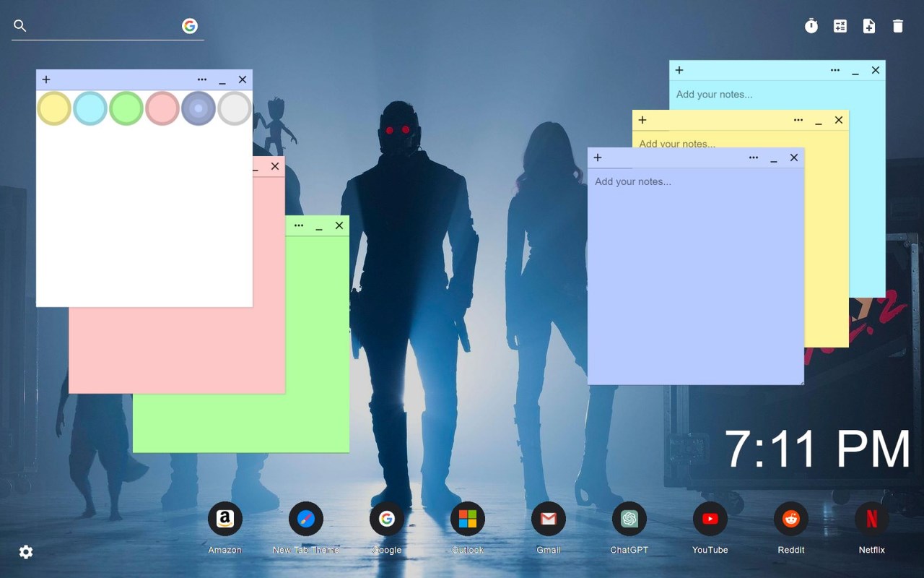Screen dimensions: 924x578
Task: Open the Netflix shortcut
Action: [x=872, y=519]
